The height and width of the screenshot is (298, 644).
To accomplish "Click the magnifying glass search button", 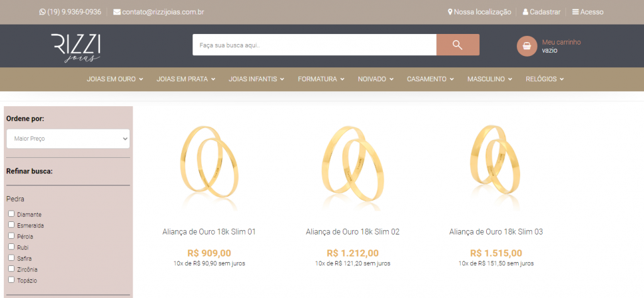I will [x=457, y=45].
